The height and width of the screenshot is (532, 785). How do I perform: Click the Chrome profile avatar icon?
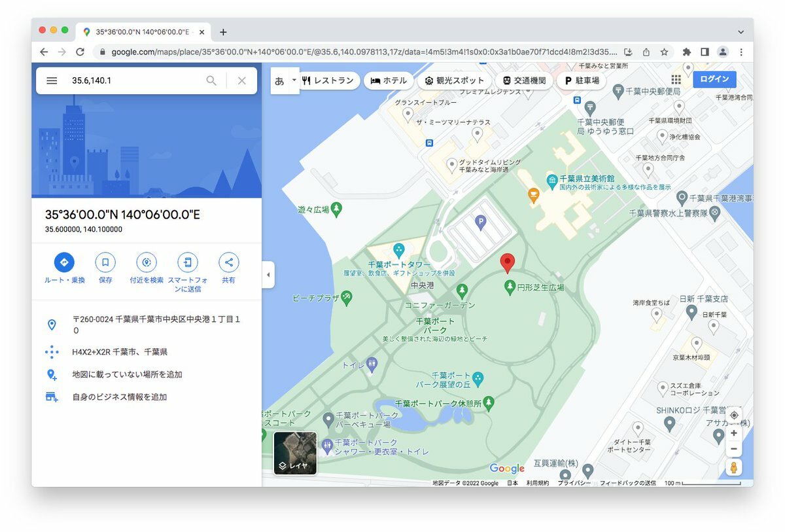[723, 52]
